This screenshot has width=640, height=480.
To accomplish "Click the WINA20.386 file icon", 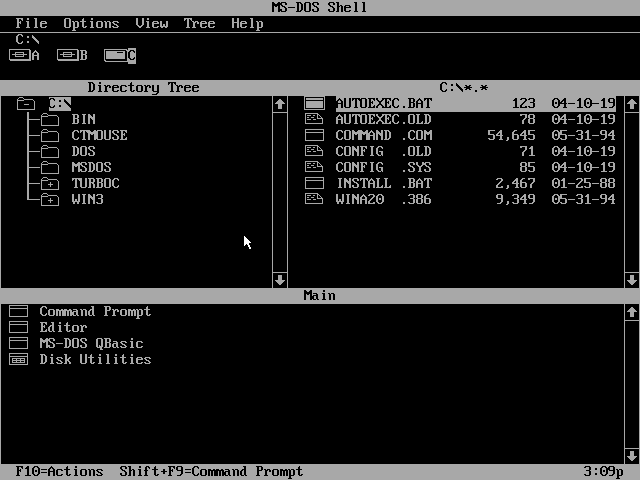I will click(x=314, y=199).
